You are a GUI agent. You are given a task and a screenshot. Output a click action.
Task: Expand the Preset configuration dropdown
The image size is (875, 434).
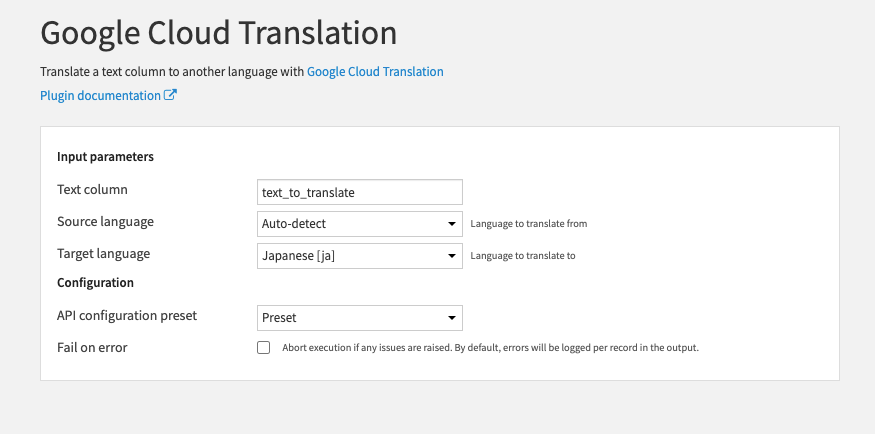pos(360,318)
